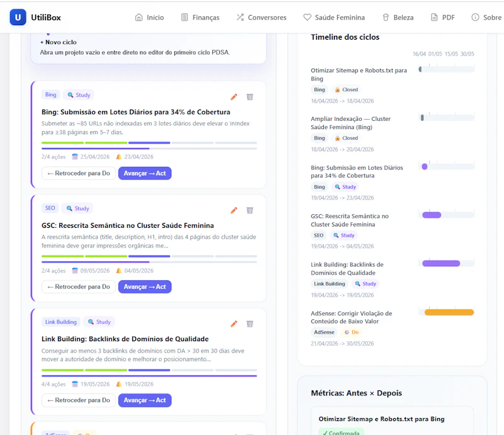Click the bell icon in Link Building card footer
The height and width of the screenshot is (435, 504).
[x=119, y=384]
